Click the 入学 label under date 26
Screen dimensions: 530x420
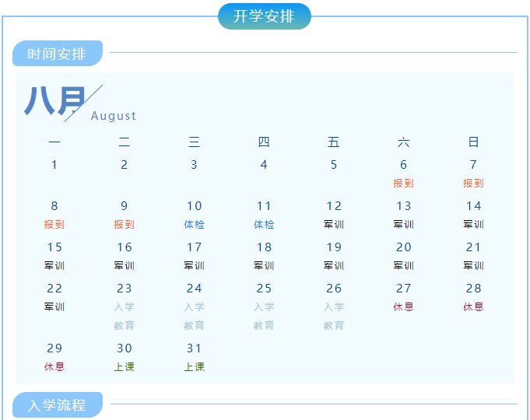pos(334,306)
